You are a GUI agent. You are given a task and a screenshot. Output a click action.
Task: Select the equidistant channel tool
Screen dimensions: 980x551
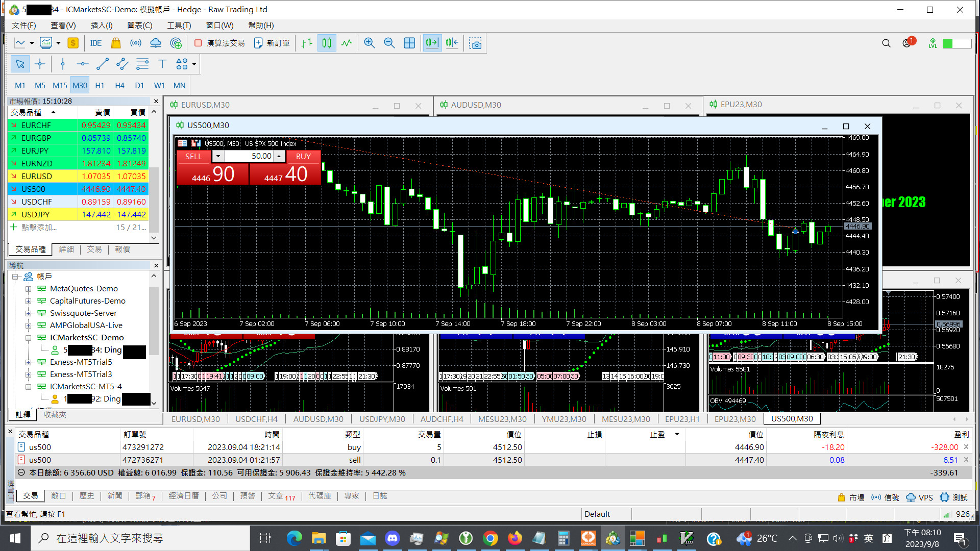(122, 64)
